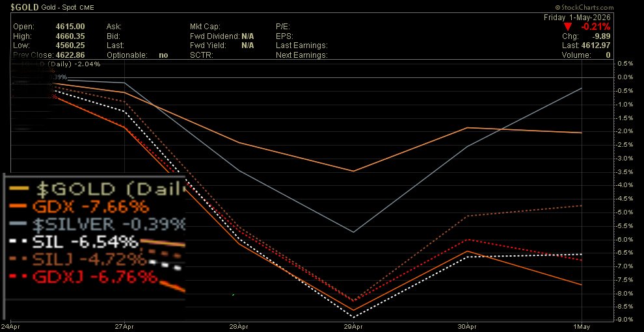
Task: Click the -2.0% y-axis label
Action: (624, 131)
